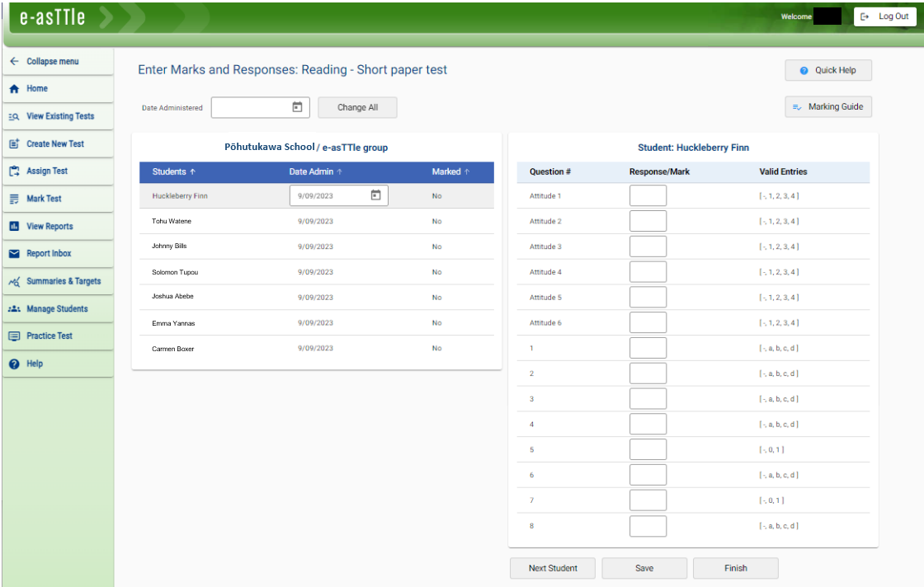Open Mark Test menu item

[x=44, y=199]
